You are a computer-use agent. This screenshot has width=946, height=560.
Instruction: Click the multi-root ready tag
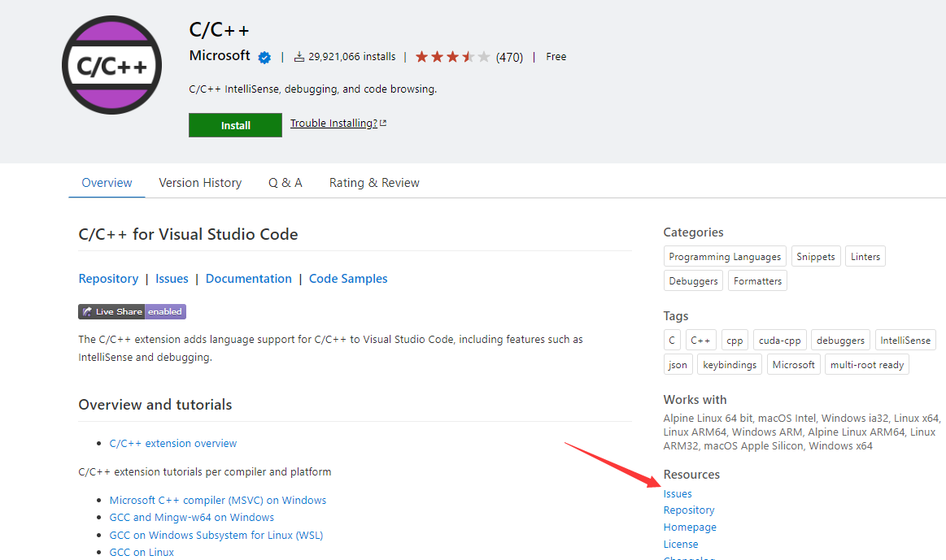click(867, 365)
